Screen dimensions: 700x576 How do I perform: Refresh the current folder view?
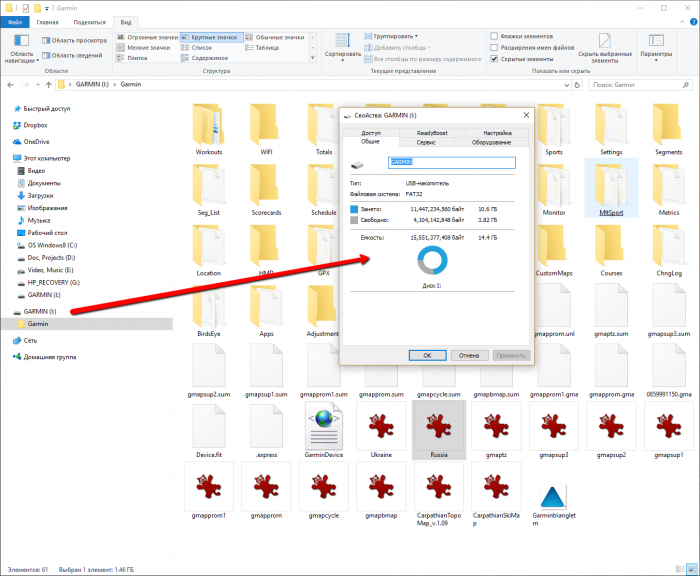tap(577, 85)
